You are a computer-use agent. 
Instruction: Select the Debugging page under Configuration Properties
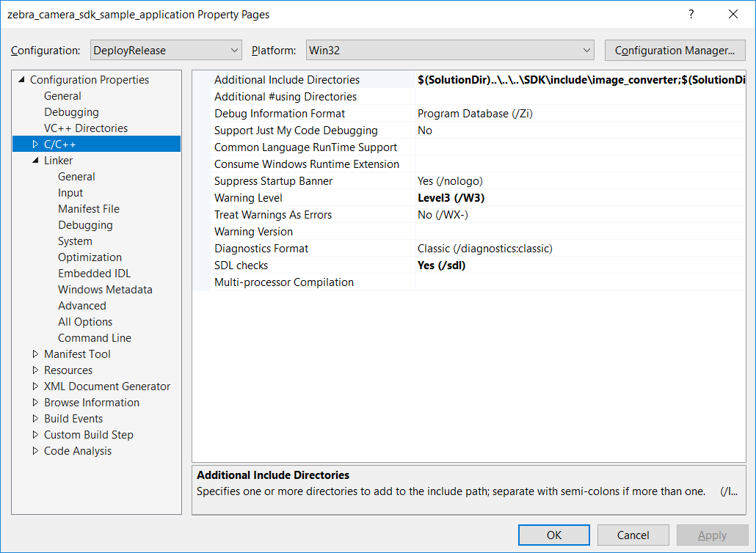click(x=75, y=111)
